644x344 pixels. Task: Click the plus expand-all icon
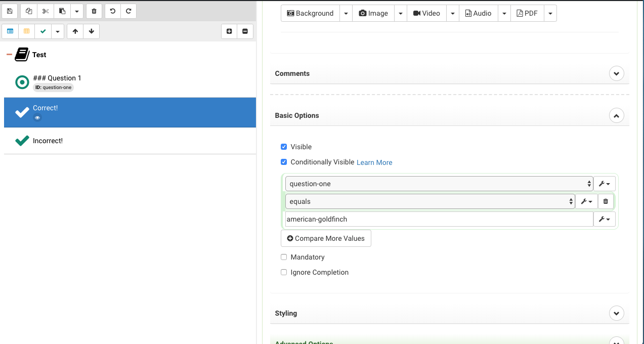tap(229, 31)
